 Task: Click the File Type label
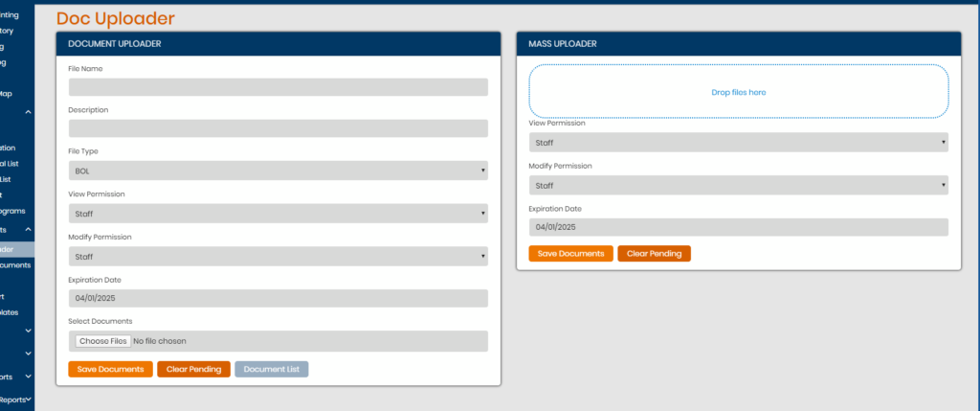pyautogui.click(x=83, y=151)
